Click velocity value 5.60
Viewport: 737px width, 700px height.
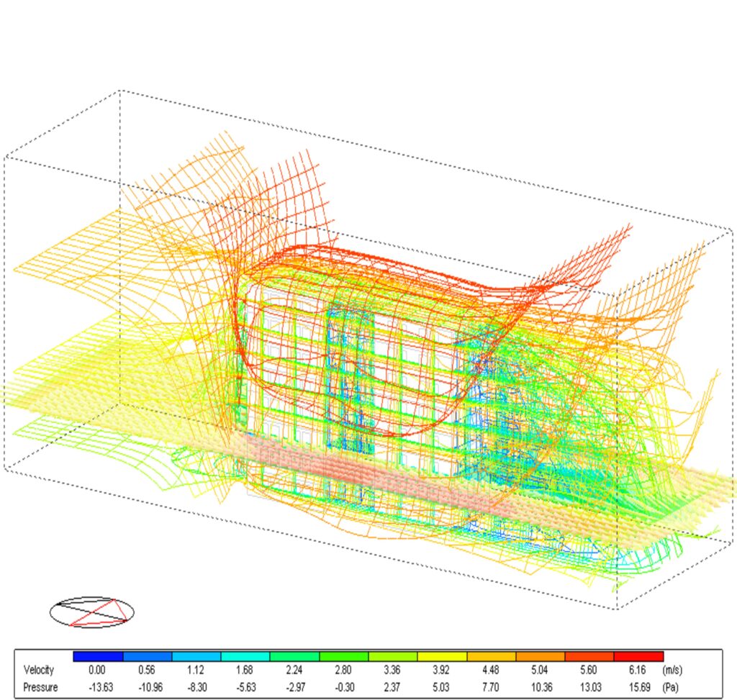click(x=589, y=670)
